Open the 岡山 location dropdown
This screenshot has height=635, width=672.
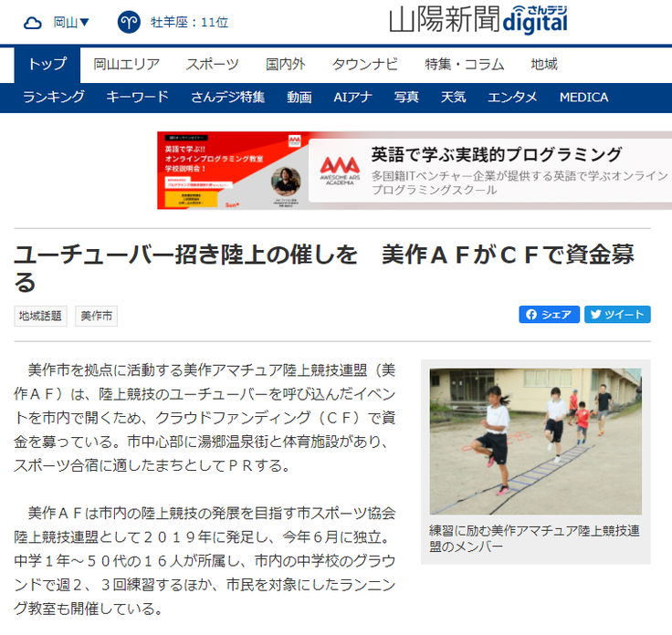71,22
